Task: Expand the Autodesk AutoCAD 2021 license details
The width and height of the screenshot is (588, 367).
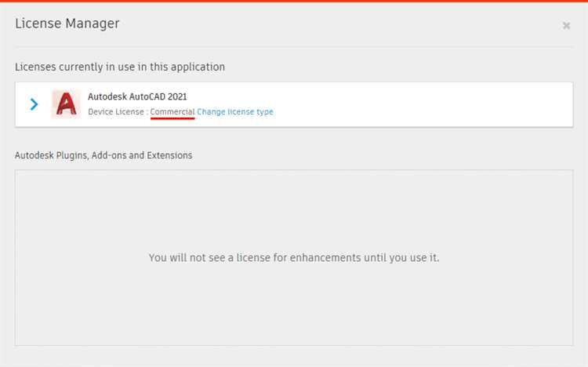Action: click(x=34, y=104)
